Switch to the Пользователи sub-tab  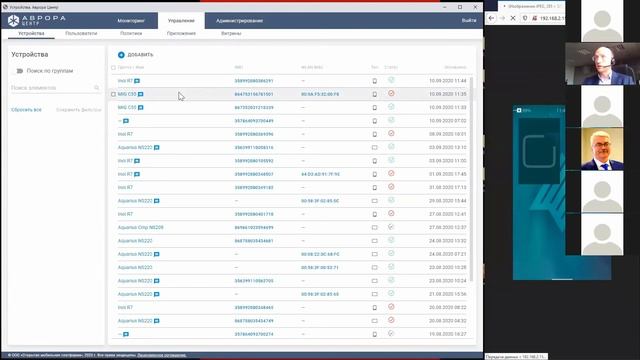point(81,33)
